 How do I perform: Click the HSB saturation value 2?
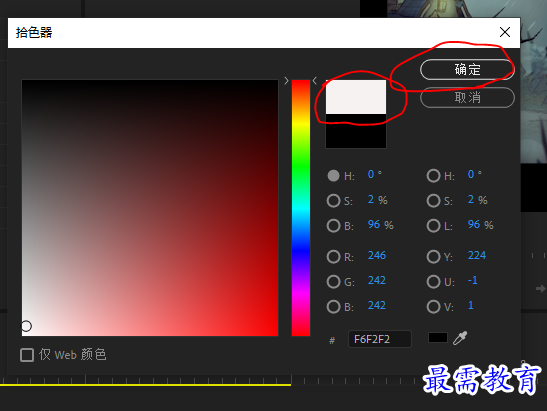pos(371,199)
